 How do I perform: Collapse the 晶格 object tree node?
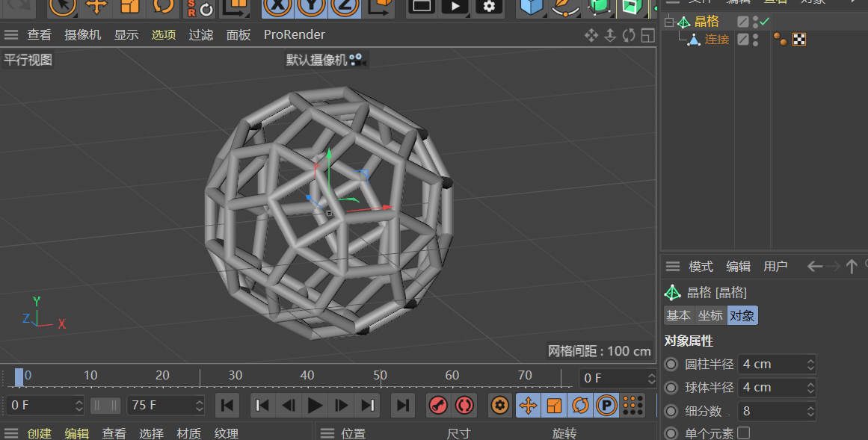[668, 22]
